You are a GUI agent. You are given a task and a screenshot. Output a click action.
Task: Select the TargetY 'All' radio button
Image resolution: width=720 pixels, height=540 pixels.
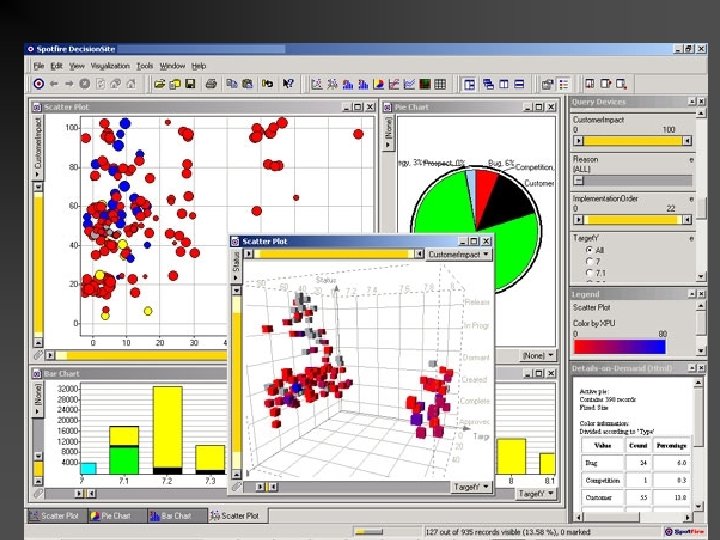click(589, 250)
